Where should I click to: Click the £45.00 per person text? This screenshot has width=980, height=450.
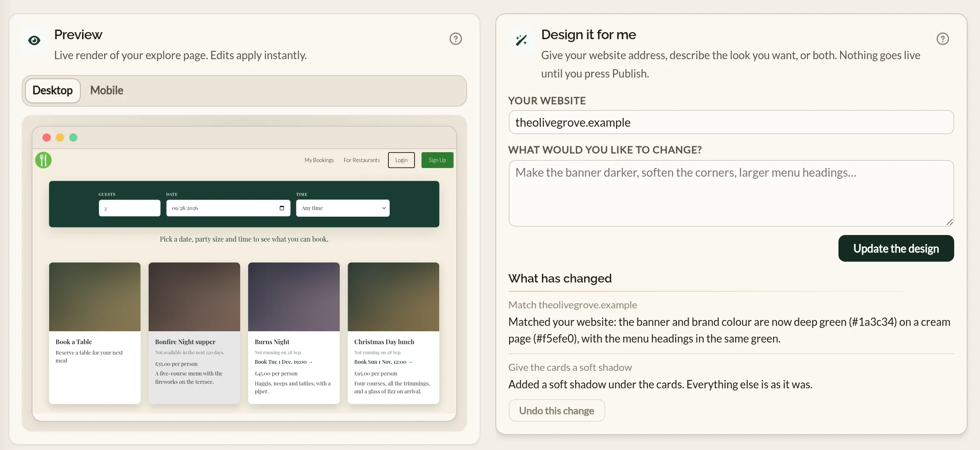pos(276,373)
